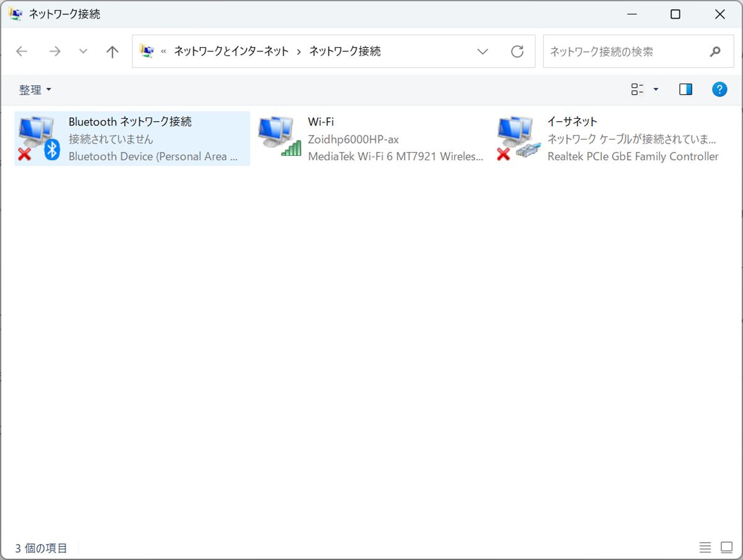This screenshot has width=743, height=560.
Task: Open breadcrumb arrow after ネットワークとインターネット
Action: pyautogui.click(x=299, y=51)
